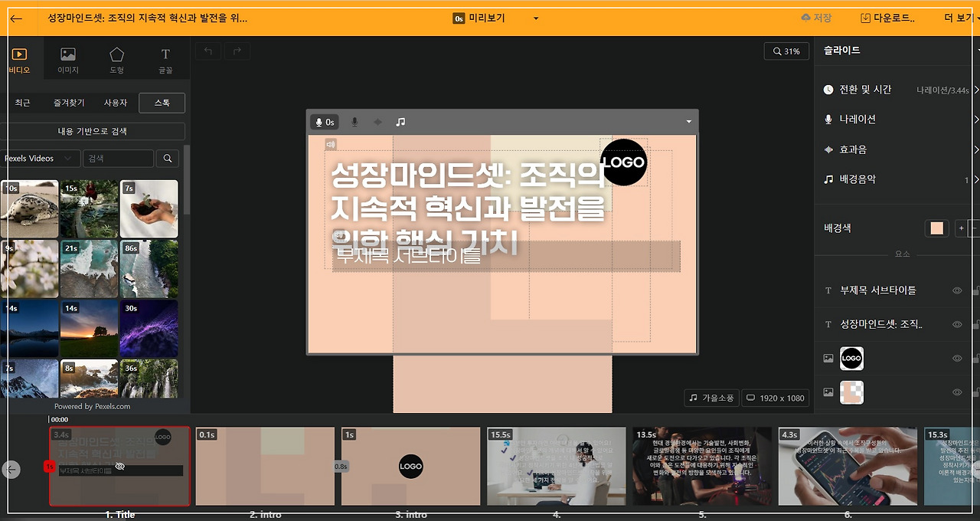
Task: Click the gray microphone icon on canvas toolbar
Action: pos(354,122)
